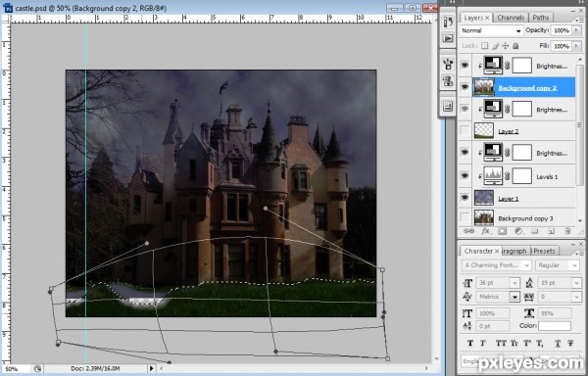Show the Layer 2 layer

coord(465,130)
